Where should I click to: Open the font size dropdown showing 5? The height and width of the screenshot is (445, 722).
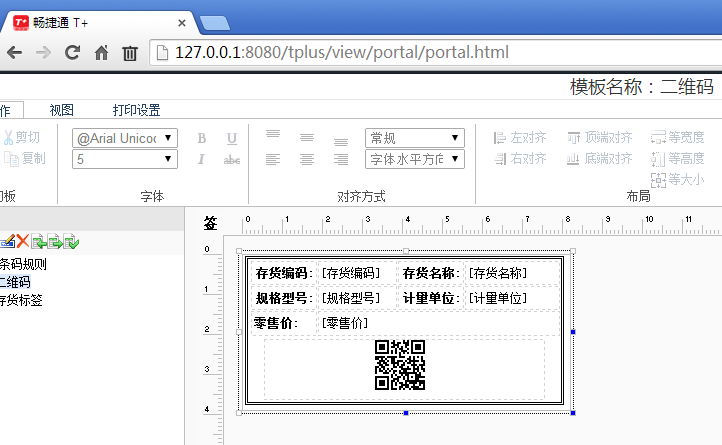click(x=125, y=159)
